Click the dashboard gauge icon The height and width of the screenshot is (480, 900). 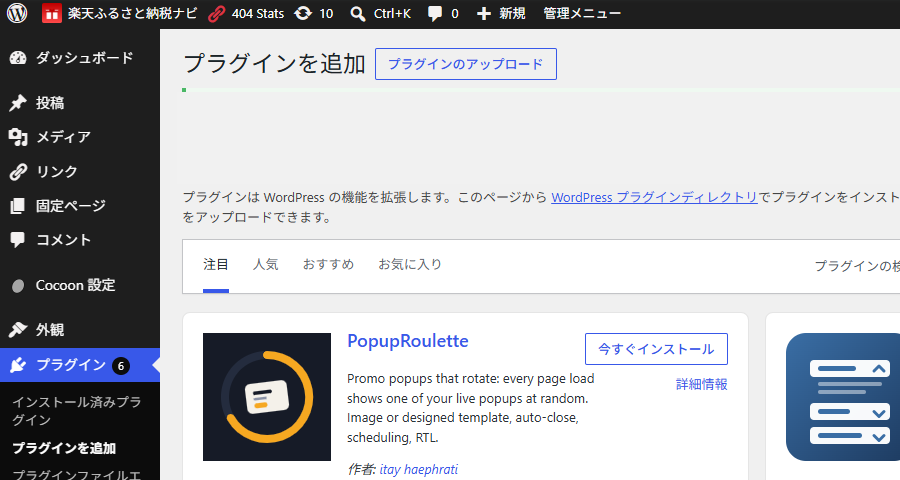click(18, 58)
